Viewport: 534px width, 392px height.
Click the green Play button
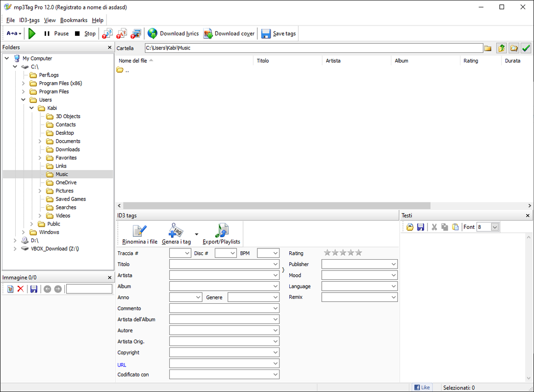[x=32, y=33]
